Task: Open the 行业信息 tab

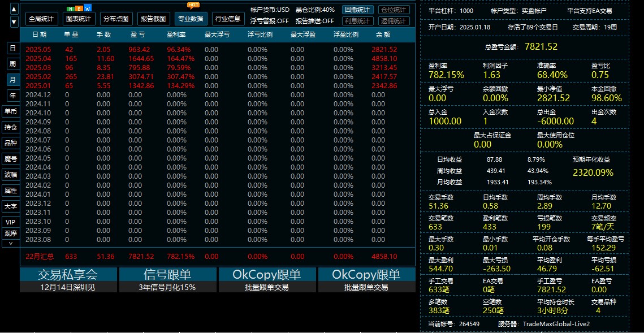Action: pyautogui.click(x=228, y=19)
